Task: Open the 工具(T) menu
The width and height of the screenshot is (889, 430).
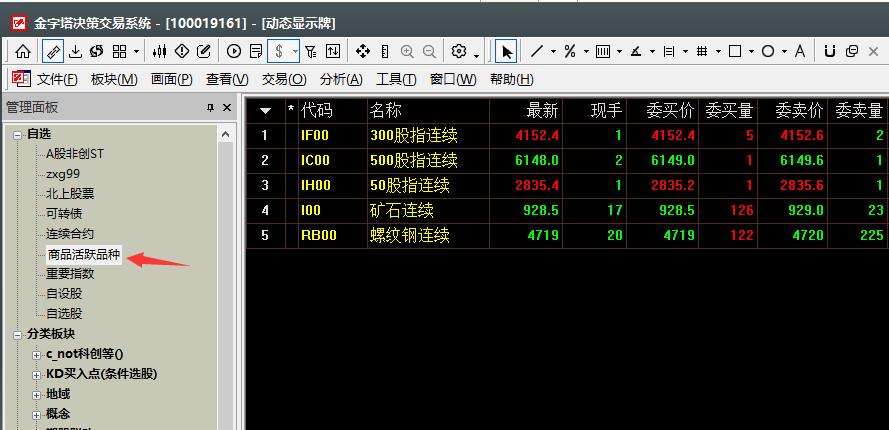Action: 396,79
